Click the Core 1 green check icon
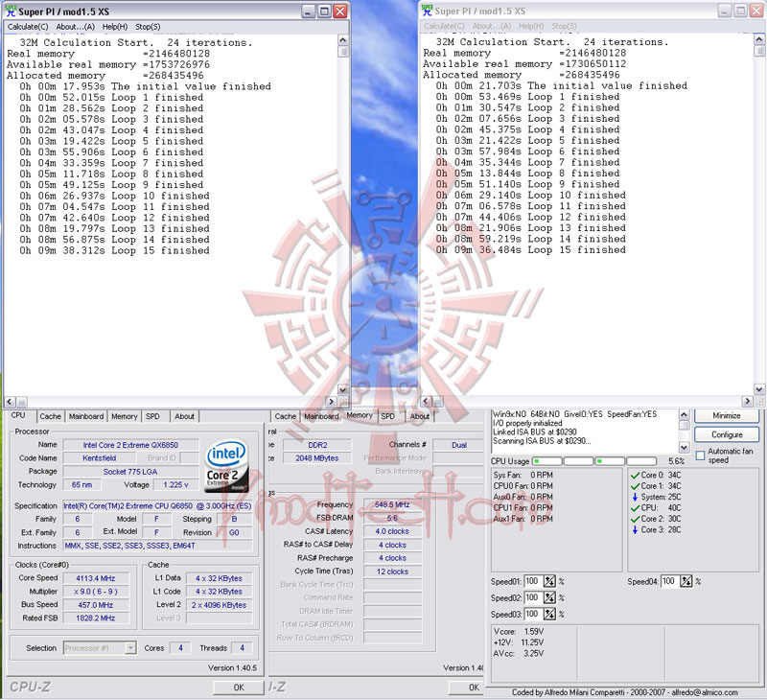Screen dimensions: 767x700 pyautogui.click(x=635, y=486)
